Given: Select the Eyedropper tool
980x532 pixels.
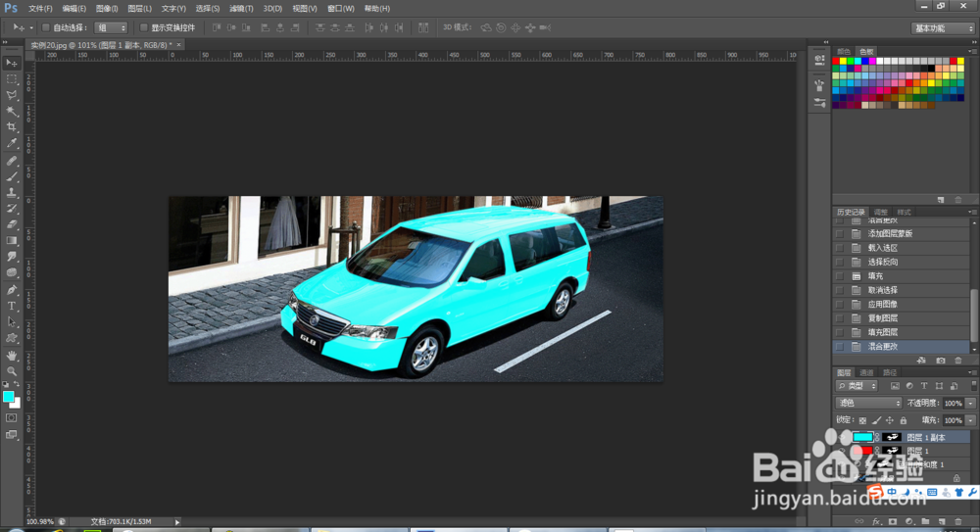Looking at the screenshot, I should click(x=13, y=143).
